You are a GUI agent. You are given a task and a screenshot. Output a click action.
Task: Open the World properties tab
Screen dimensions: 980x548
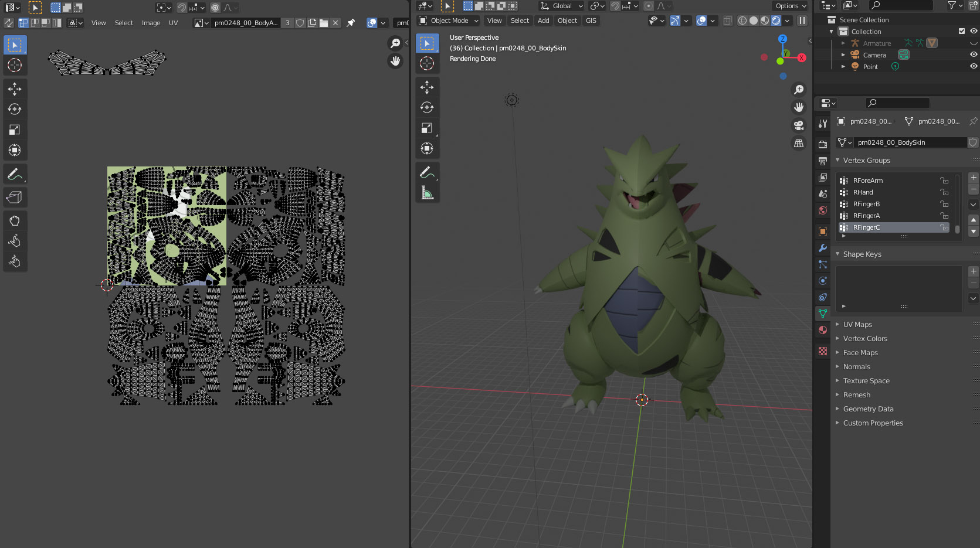point(823,210)
